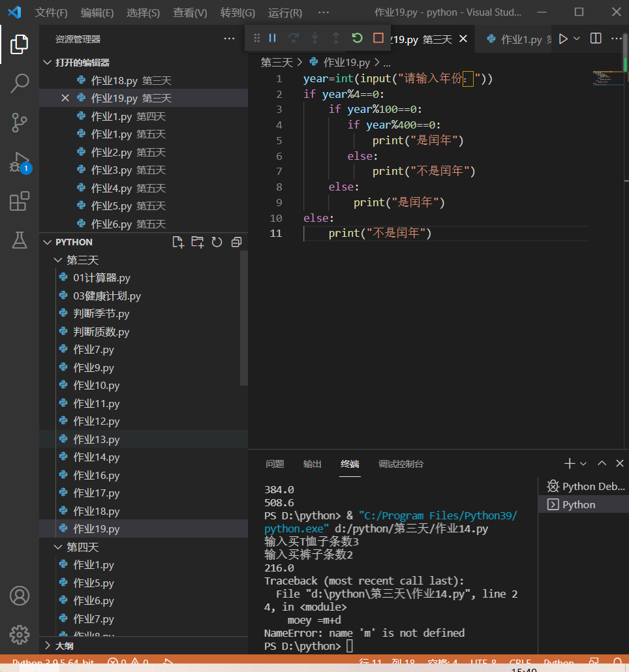Open the Accounts menu icon
This screenshot has width=629, height=672.
20,596
